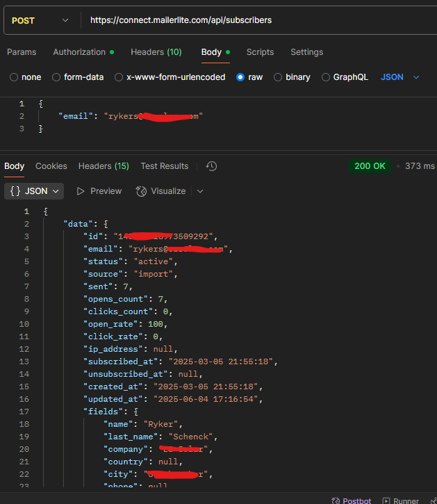This screenshot has width=437, height=504.
Task: Click the "created_at" timestamp value
Action: [206, 387]
